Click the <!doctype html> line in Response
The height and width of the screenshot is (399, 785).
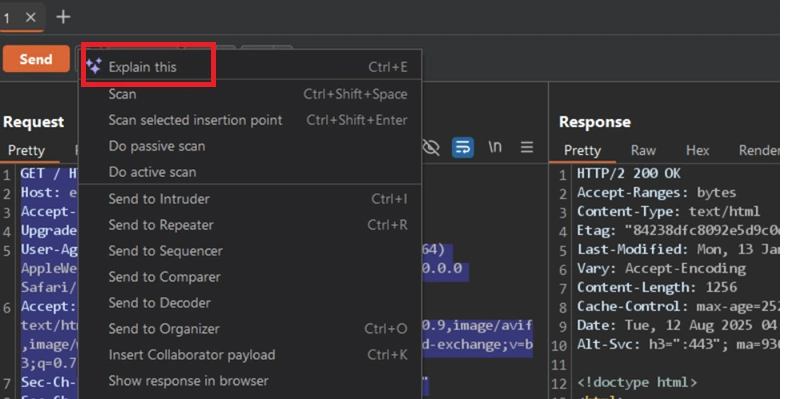tap(637, 382)
